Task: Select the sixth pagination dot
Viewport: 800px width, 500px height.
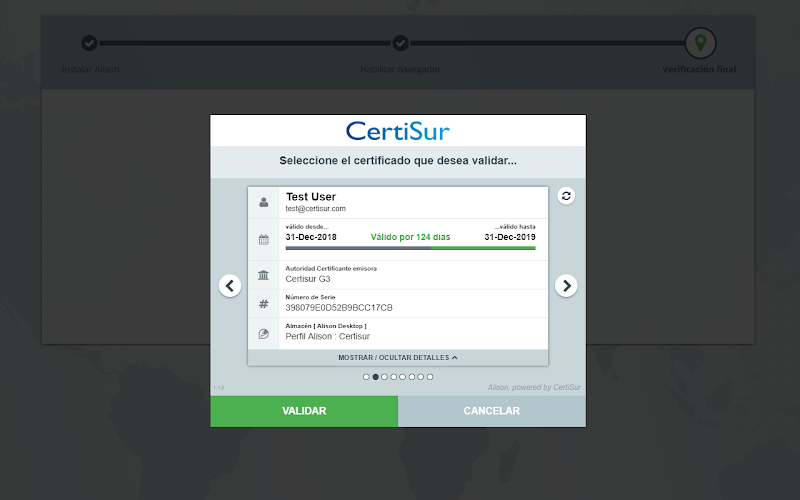Action: [x=412, y=377]
